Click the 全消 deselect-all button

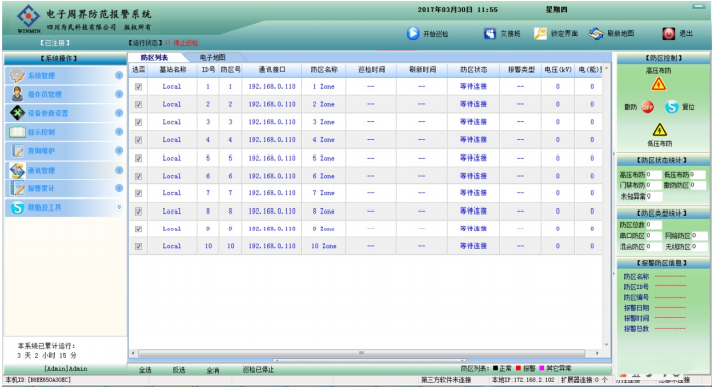(x=213, y=370)
